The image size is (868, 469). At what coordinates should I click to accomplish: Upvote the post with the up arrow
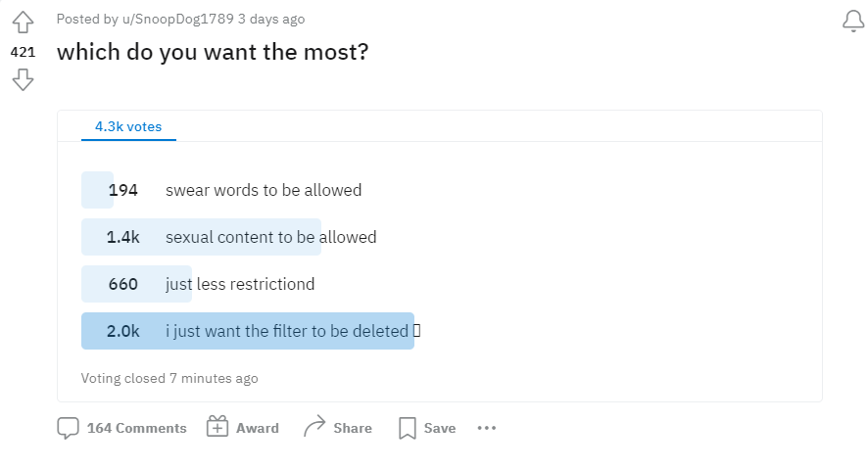23,23
